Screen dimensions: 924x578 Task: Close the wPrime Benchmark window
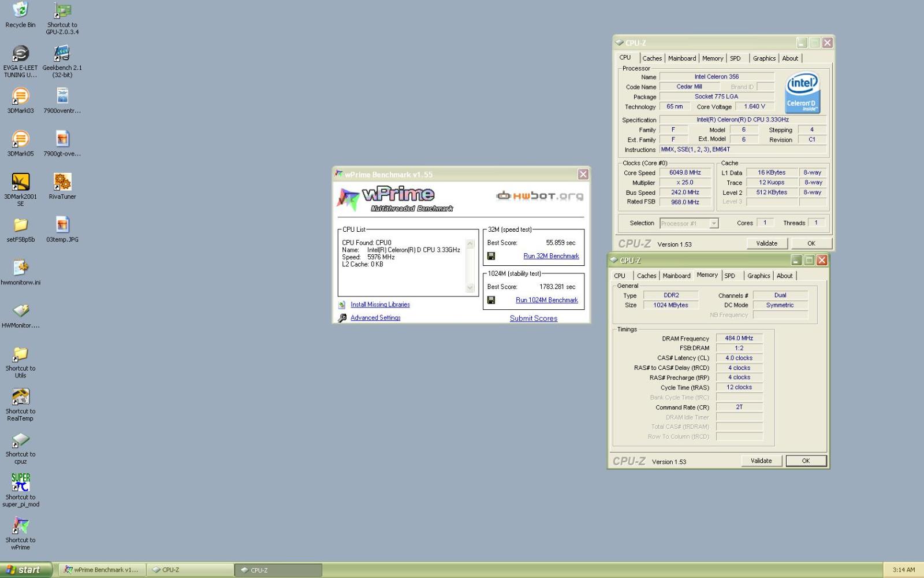click(x=583, y=175)
